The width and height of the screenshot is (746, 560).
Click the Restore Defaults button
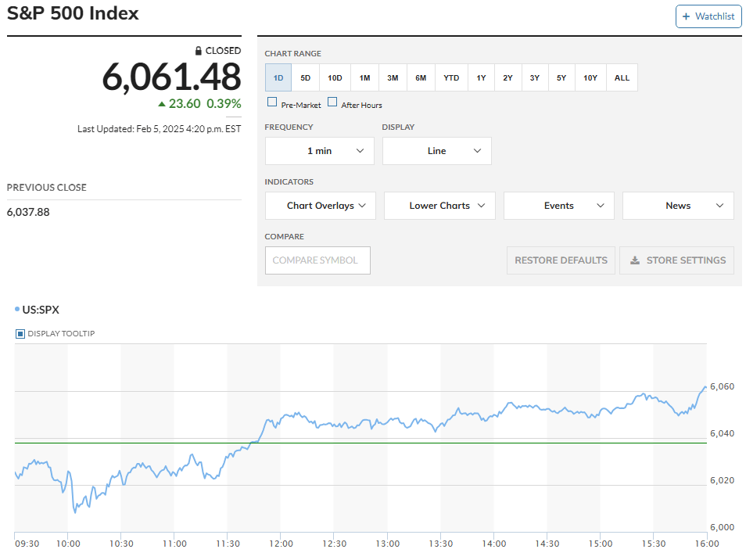click(561, 260)
